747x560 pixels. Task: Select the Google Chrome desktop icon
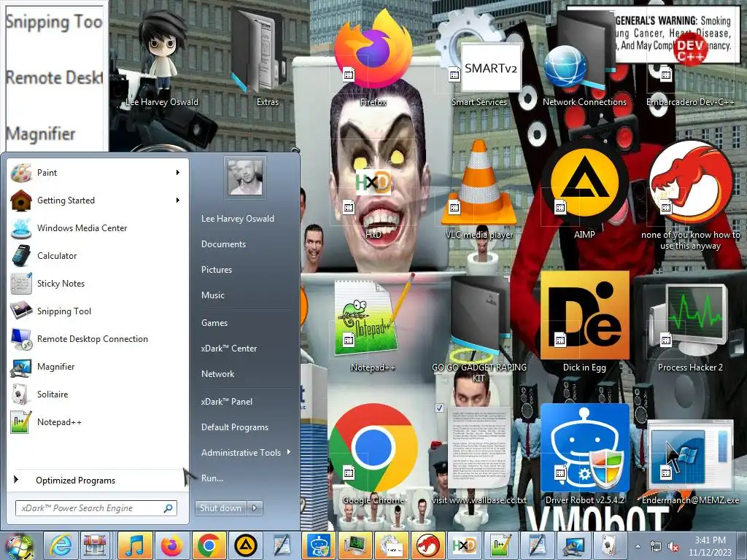point(373,452)
